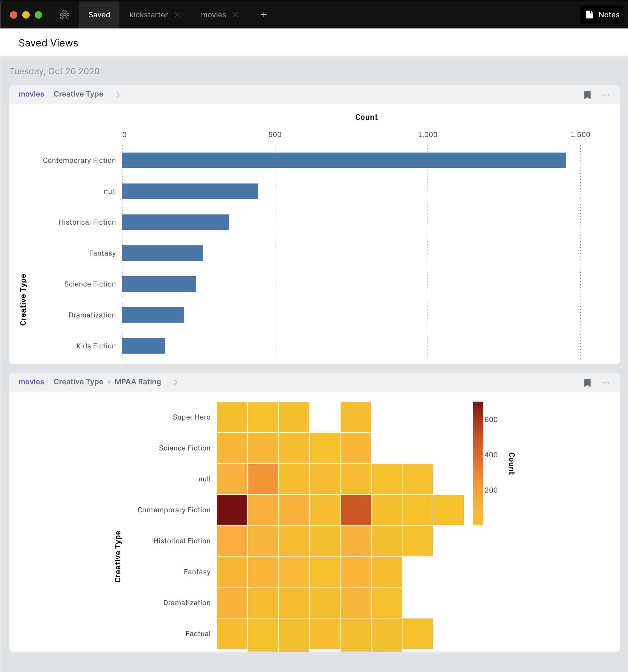Switch to the kickstarter tab

[148, 15]
